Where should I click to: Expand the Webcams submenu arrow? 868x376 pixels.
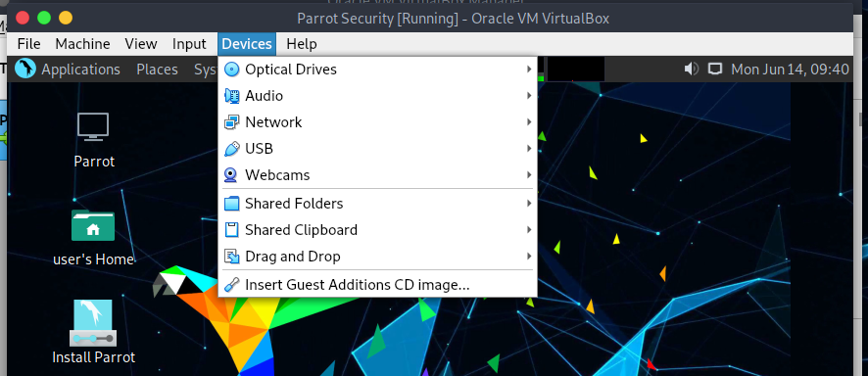529,175
